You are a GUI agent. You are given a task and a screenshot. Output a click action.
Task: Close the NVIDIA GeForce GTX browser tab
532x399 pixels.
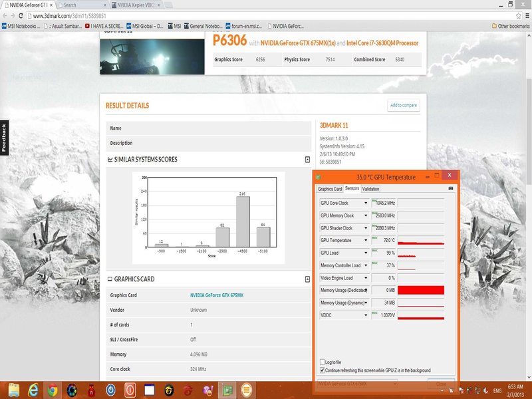point(51,5)
